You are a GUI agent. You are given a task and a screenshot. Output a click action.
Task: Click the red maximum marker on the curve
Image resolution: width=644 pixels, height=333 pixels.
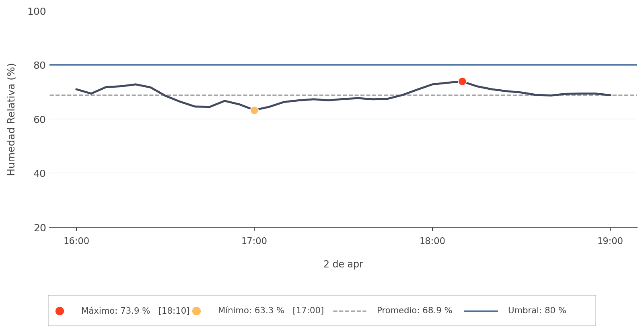(x=462, y=82)
